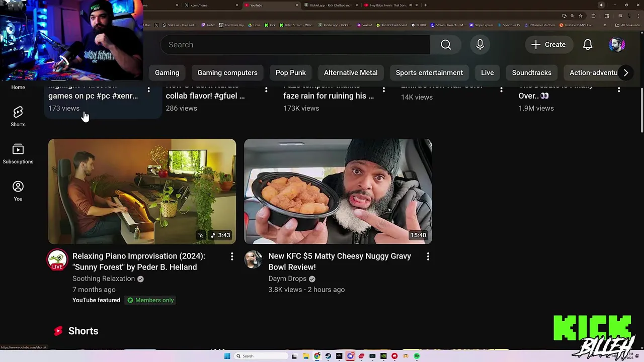Open the KickBot Dashboard bookmark
Viewport: 644px width, 362px height.
391,25
